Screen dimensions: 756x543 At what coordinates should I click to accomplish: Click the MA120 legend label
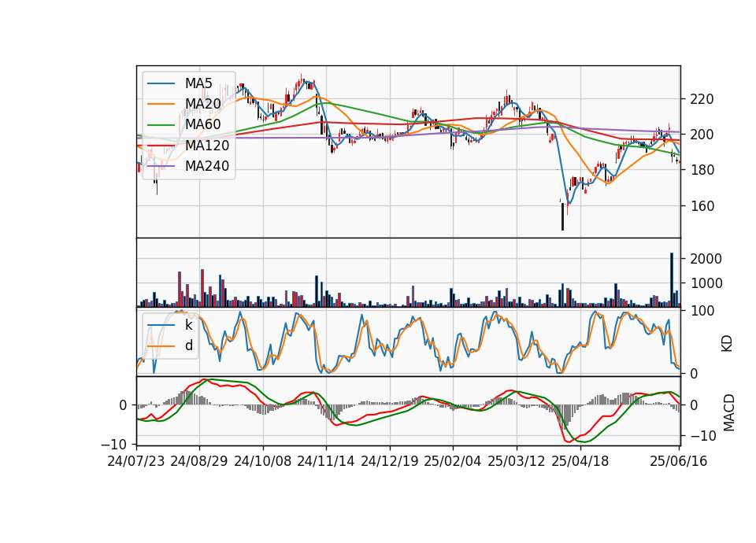tap(207, 145)
